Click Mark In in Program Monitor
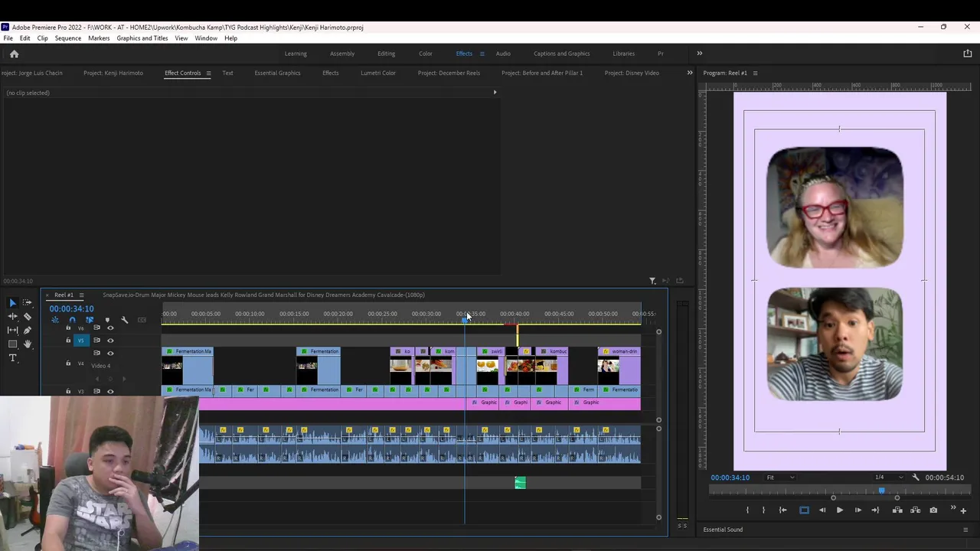This screenshot has width=980, height=551. click(747, 510)
